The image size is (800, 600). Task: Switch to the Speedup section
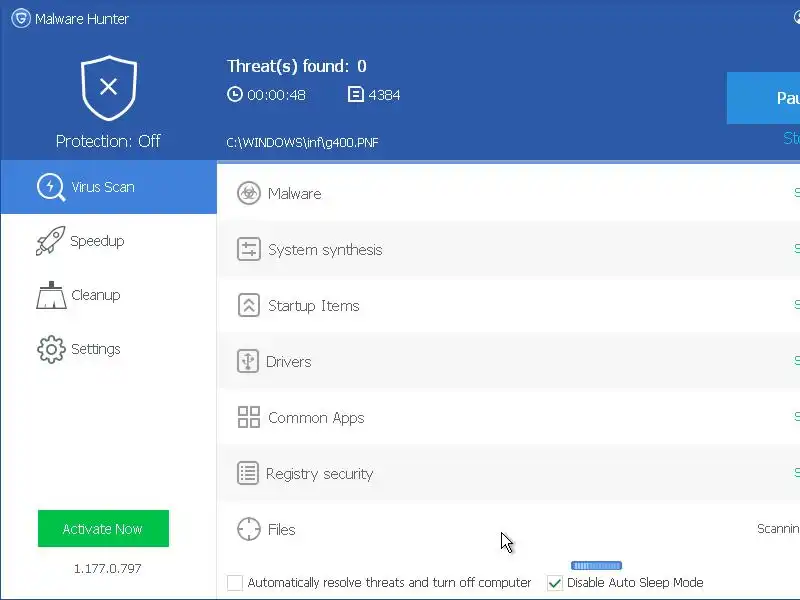pyautogui.click(x=109, y=241)
